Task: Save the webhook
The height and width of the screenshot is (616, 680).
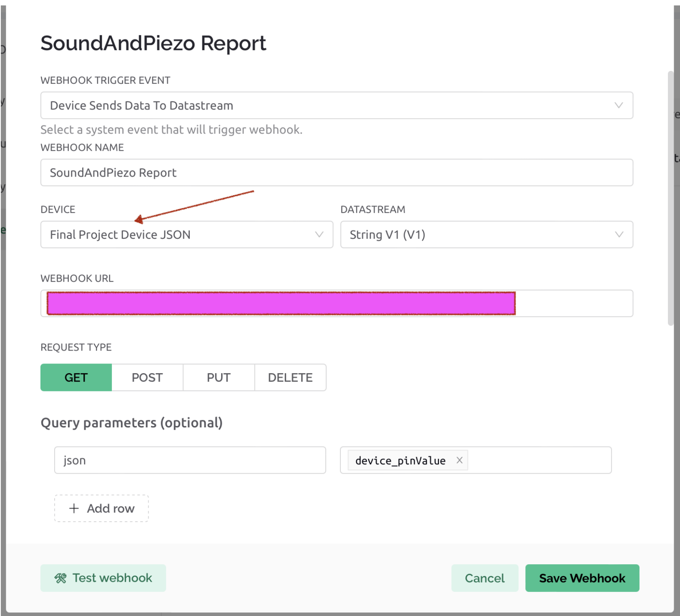Action: click(x=582, y=578)
